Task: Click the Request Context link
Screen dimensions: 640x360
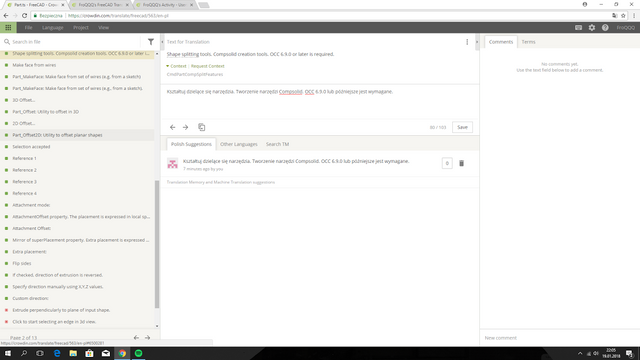Action: [x=207, y=66]
